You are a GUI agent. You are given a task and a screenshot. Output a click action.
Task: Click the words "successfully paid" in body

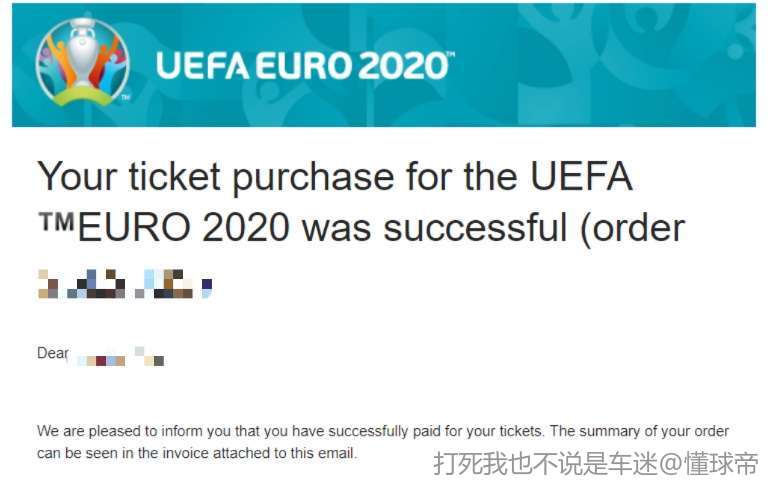(414, 431)
